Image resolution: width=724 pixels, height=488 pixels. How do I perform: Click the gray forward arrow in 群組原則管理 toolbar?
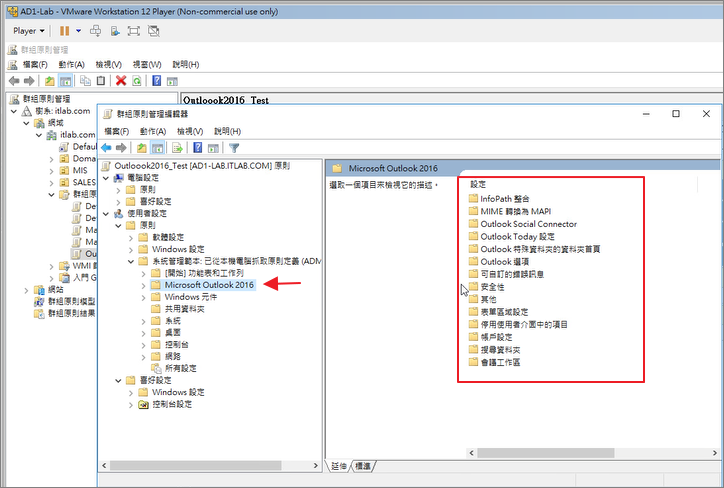pos(29,81)
